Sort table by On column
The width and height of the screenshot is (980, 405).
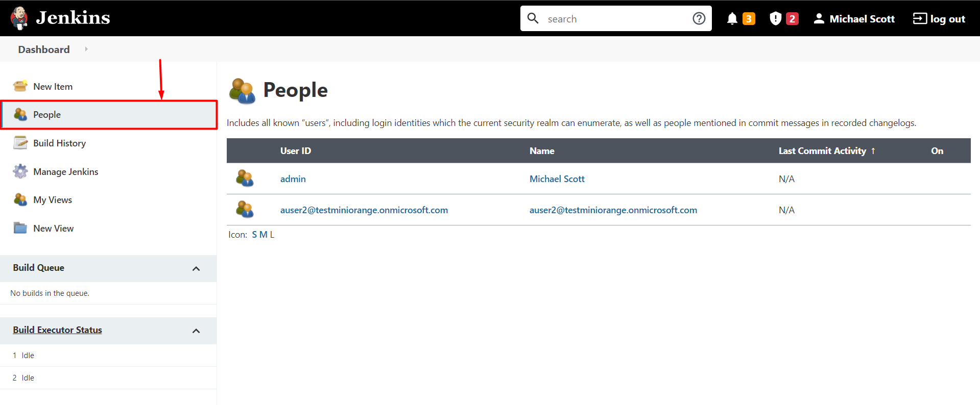pos(937,151)
